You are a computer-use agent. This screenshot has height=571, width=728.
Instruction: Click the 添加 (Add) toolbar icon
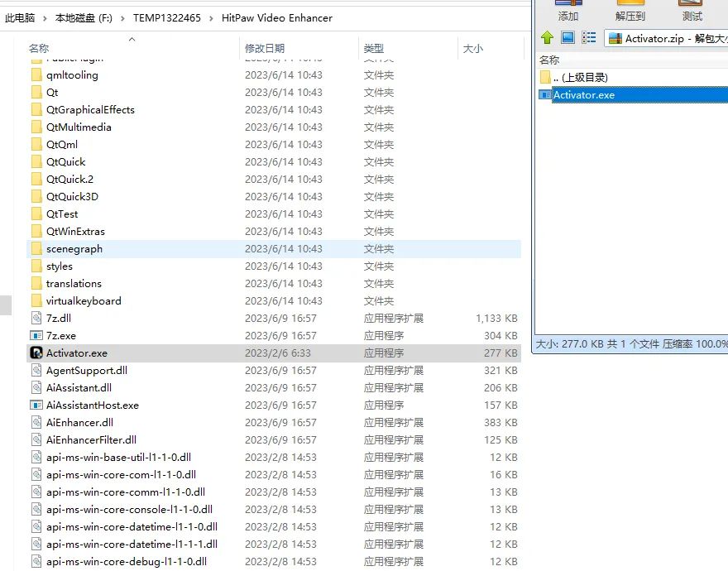pyautogui.click(x=568, y=11)
